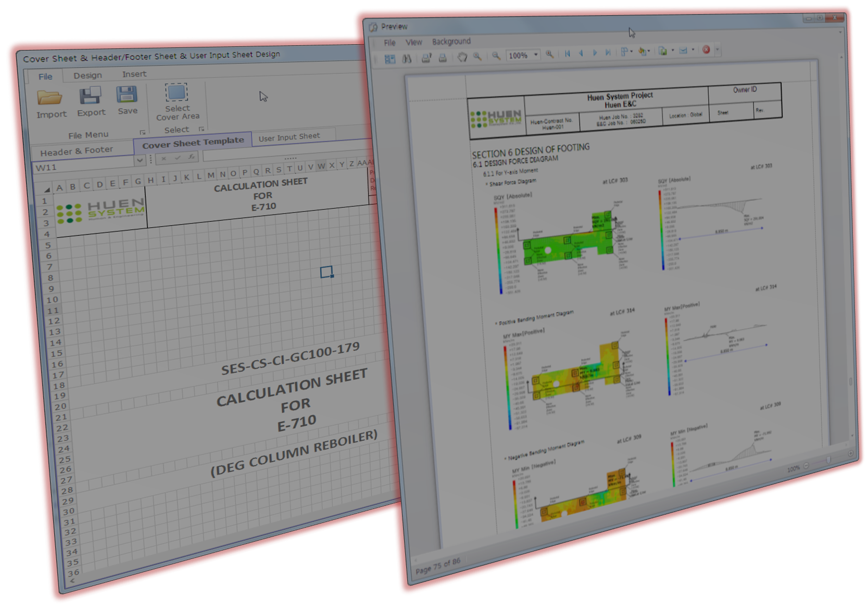Screen dimensions: 868x612
Task: Click the red close preview icon
Action: click(706, 50)
